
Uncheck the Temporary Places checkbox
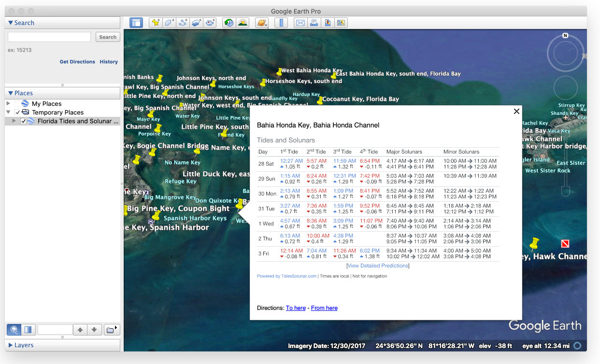[18, 112]
